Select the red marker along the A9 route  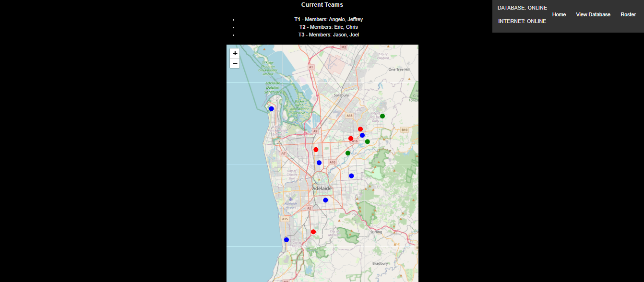[315, 149]
